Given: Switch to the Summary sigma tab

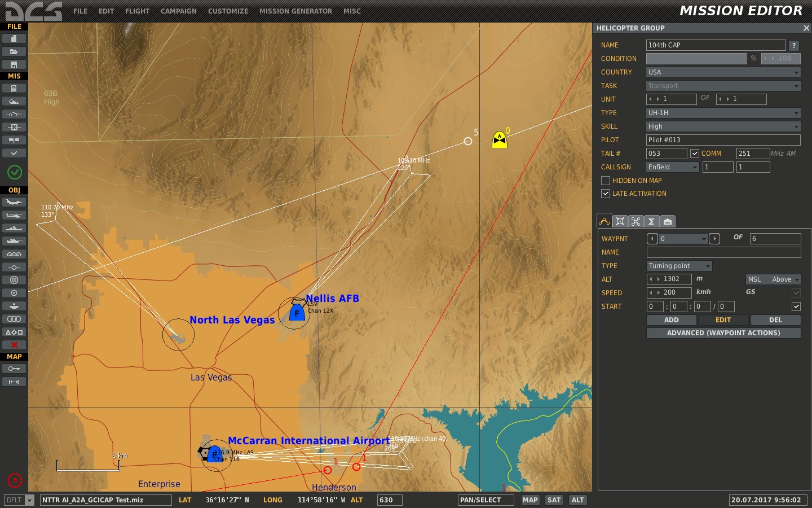Looking at the screenshot, I should pyautogui.click(x=651, y=221).
